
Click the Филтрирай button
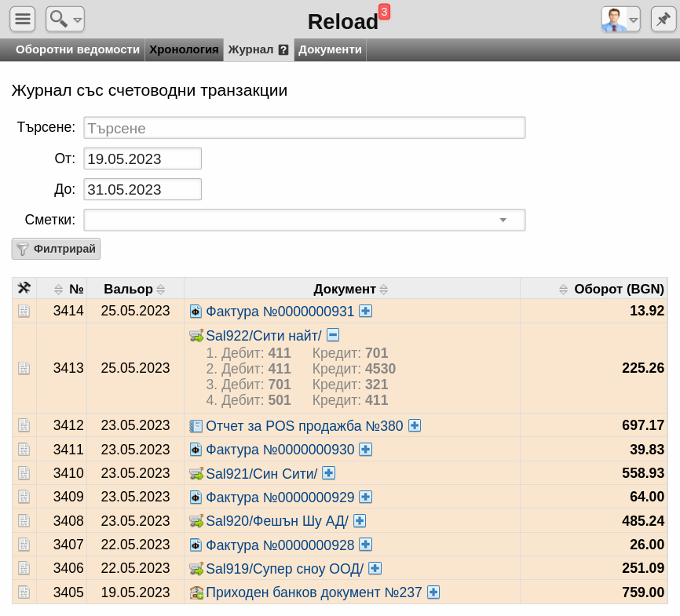pos(56,249)
